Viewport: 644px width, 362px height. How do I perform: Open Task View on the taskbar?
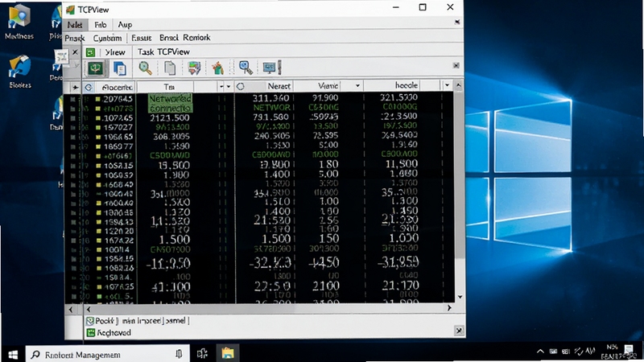[202, 353]
